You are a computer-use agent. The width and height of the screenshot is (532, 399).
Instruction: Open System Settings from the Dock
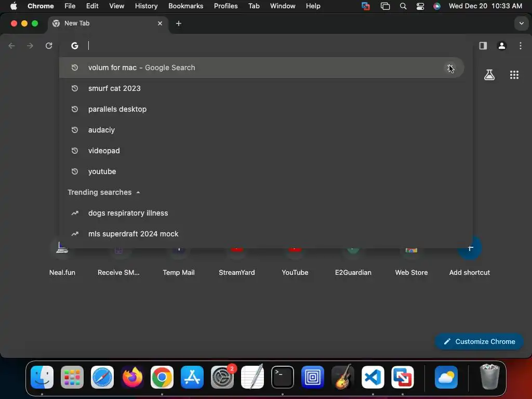(222, 377)
